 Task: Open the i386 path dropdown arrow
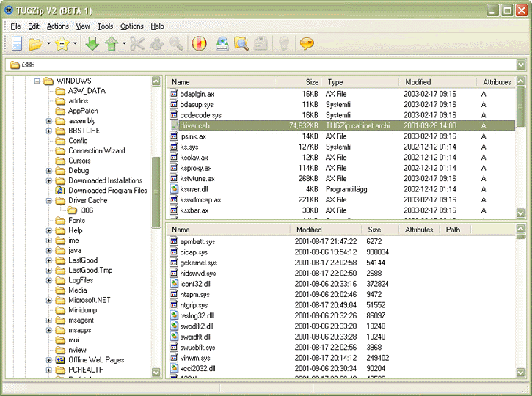(521, 65)
